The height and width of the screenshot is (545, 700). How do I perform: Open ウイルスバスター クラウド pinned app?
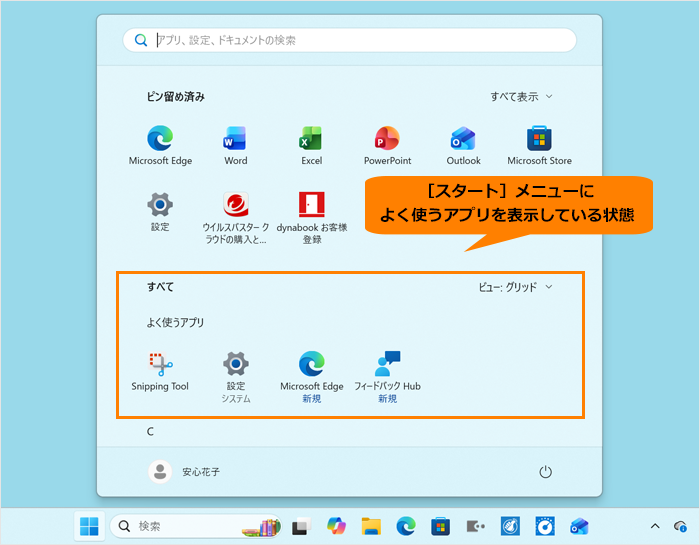235,218
